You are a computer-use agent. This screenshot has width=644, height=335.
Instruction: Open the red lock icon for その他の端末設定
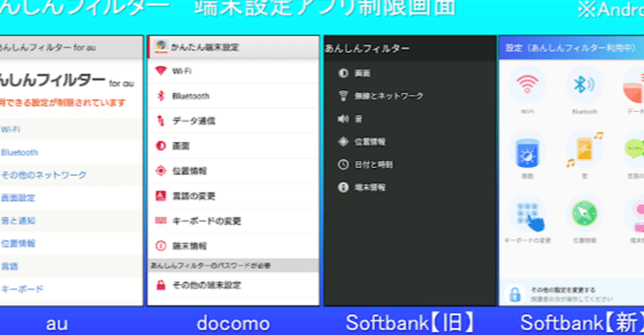pyautogui.click(x=161, y=285)
